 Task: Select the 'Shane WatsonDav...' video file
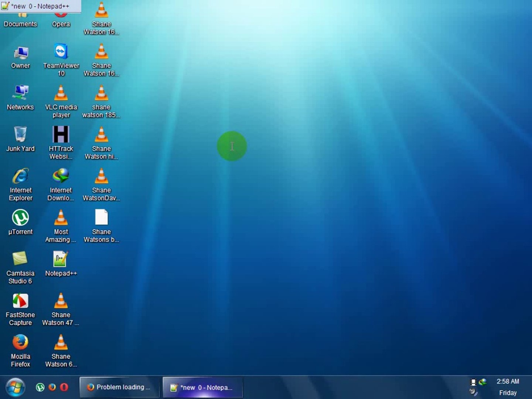tap(101, 184)
